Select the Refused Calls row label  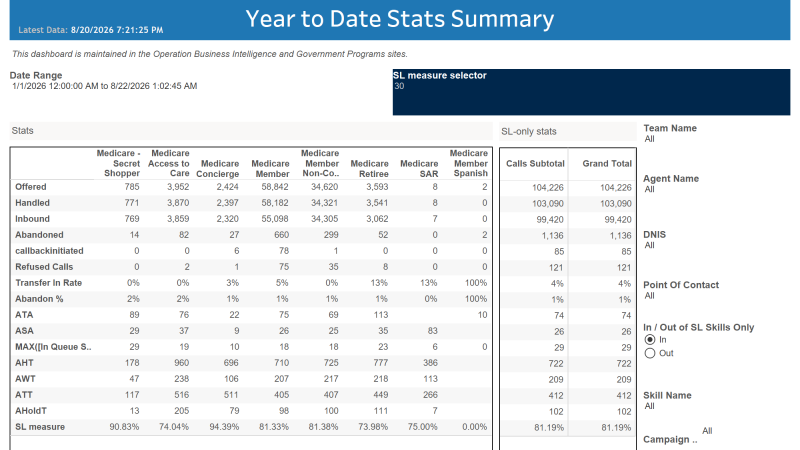(x=44, y=267)
